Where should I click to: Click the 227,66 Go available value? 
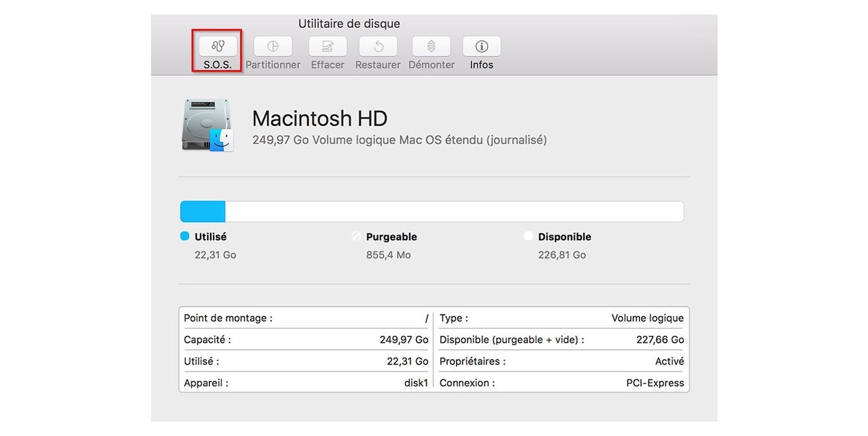660,340
